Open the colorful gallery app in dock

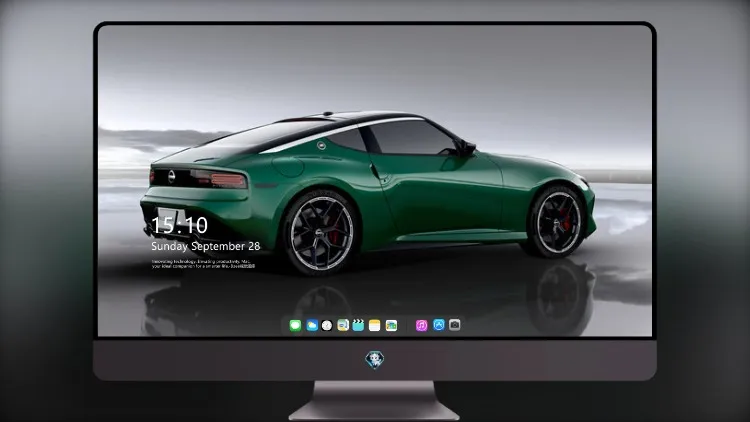(391, 325)
